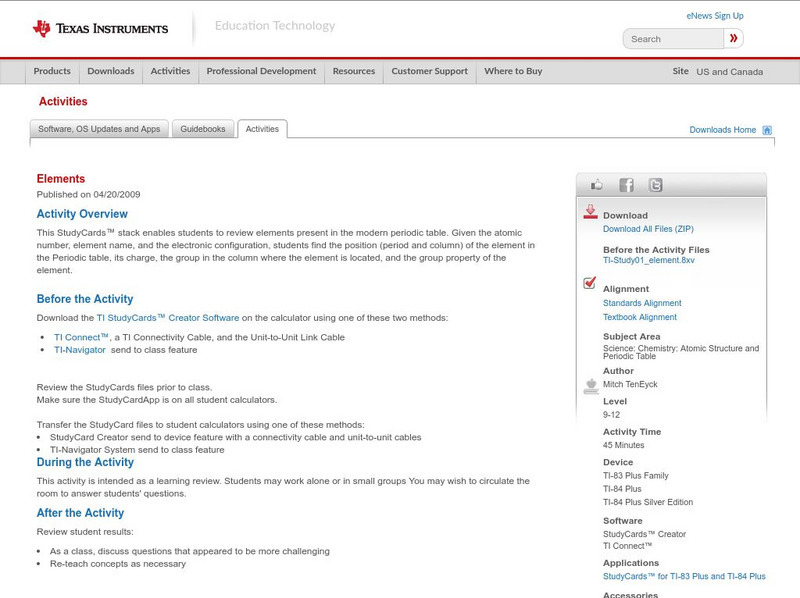Click the Alignment checkmark icon
This screenshot has width=800, height=598.
click(589, 285)
